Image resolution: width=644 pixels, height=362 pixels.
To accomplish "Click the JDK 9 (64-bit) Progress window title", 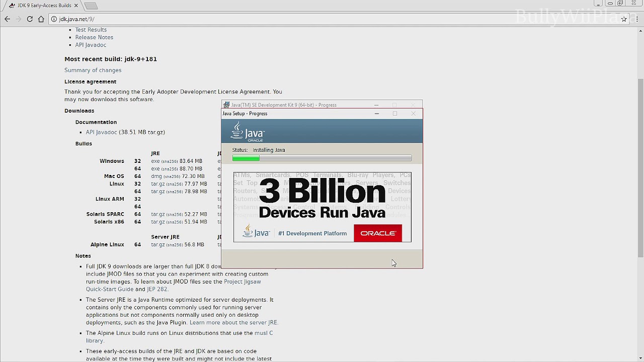I will point(284,105).
